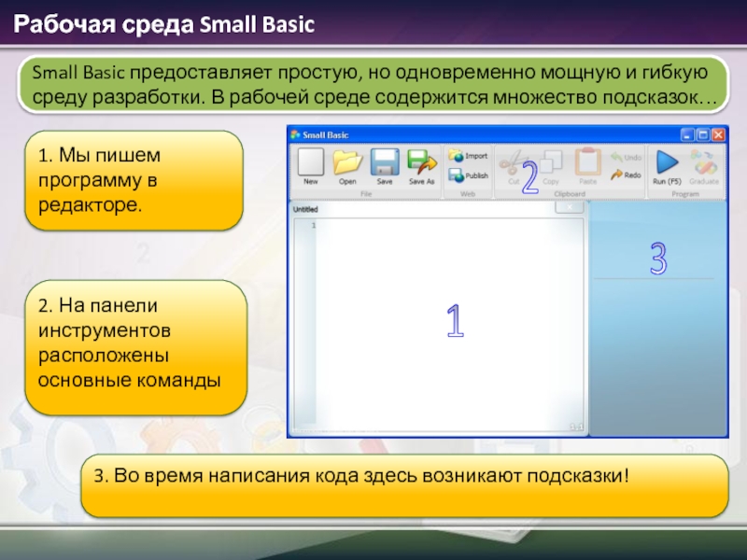Create a new file with New icon
The image size is (747, 560).
tap(311, 166)
